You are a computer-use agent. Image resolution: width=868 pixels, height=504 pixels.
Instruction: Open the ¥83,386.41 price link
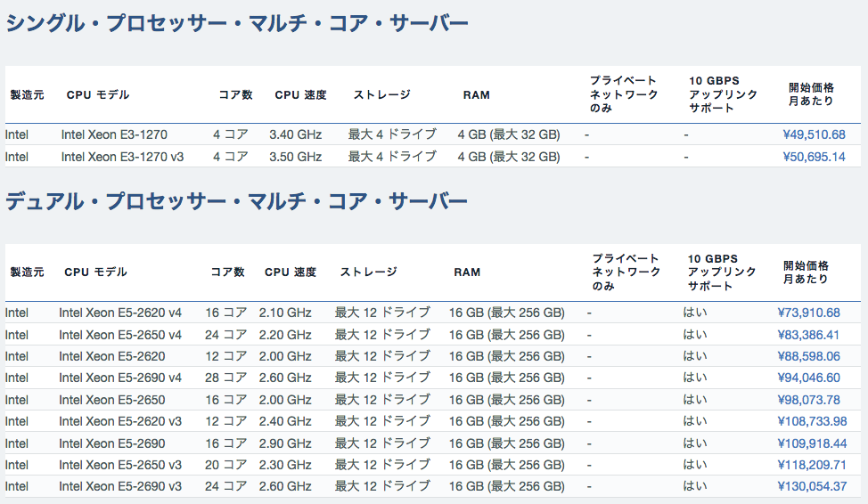(808, 335)
